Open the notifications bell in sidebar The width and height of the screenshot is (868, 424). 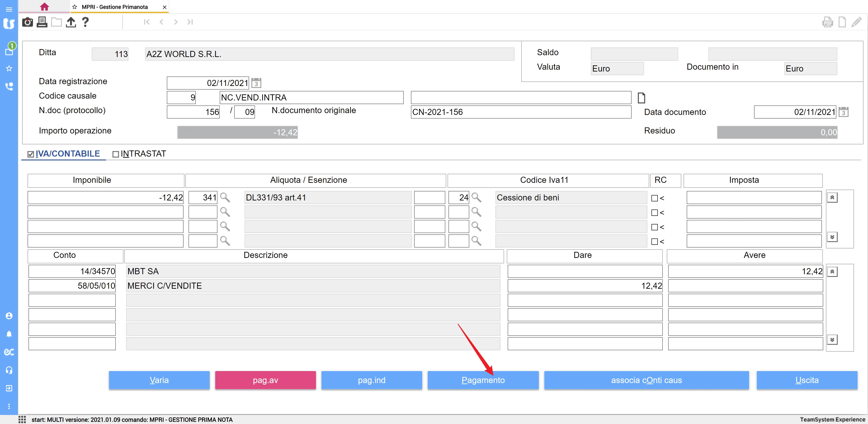pyautogui.click(x=9, y=334)
